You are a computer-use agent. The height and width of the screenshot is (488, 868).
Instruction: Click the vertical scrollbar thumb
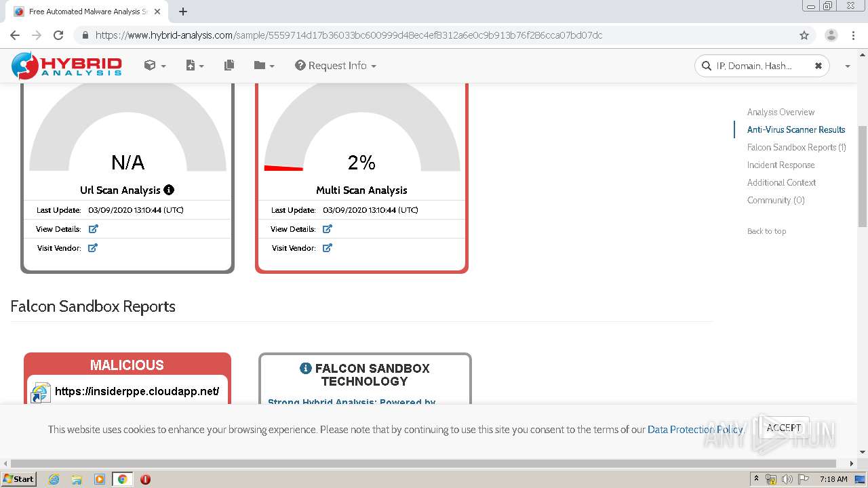tap(863, 176)
